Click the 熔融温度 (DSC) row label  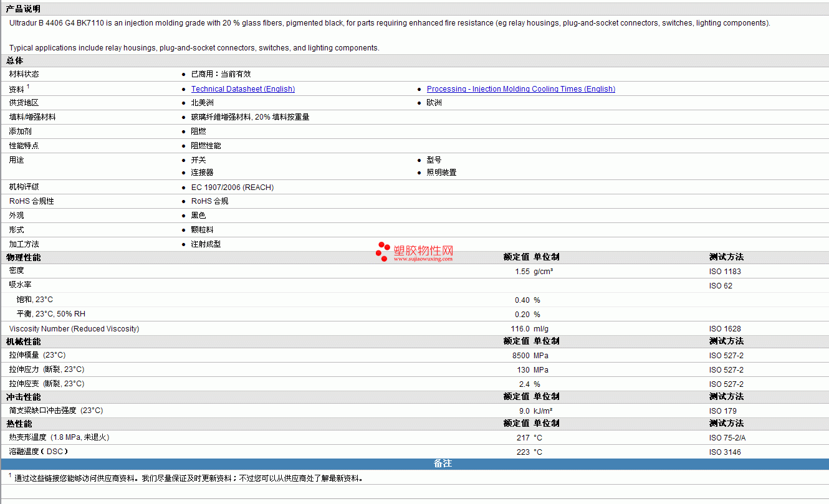click(x=39, y=451)
